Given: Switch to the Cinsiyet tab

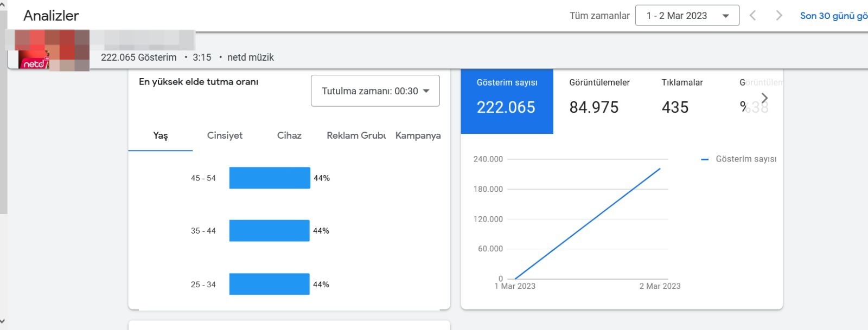Looking at the screenshot, I should pos(225,135).
